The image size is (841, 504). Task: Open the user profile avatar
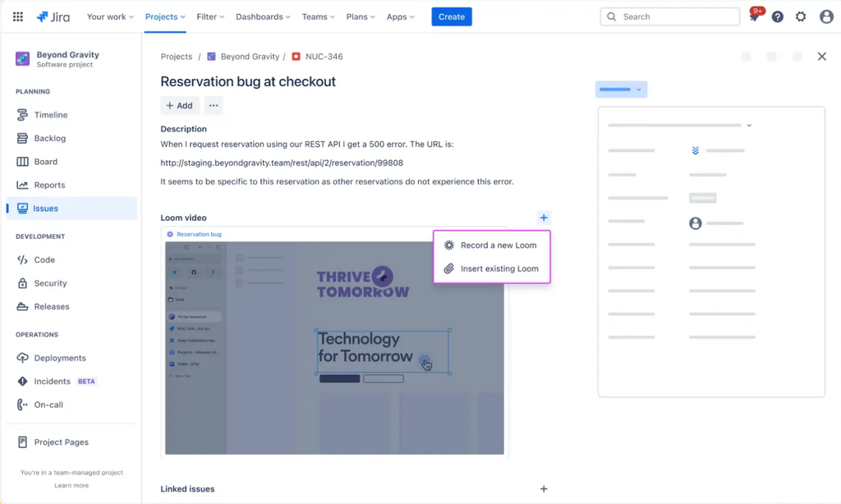(x=826, y=16)
